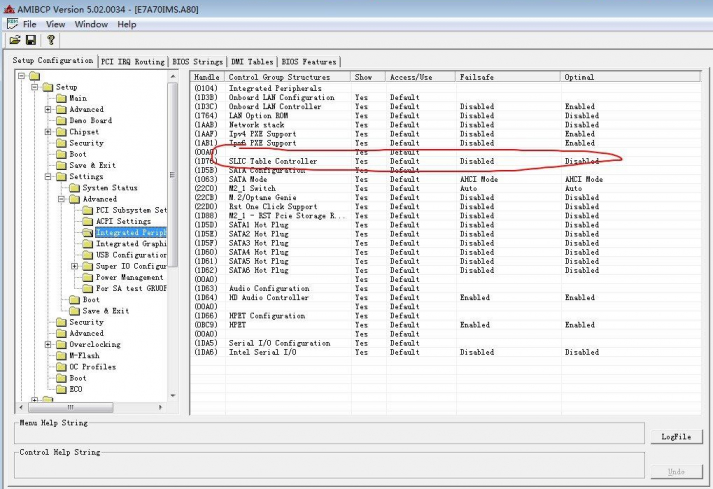Click the Undo button
This screenshot has height=489, width=713.
[x=676, y=472]
